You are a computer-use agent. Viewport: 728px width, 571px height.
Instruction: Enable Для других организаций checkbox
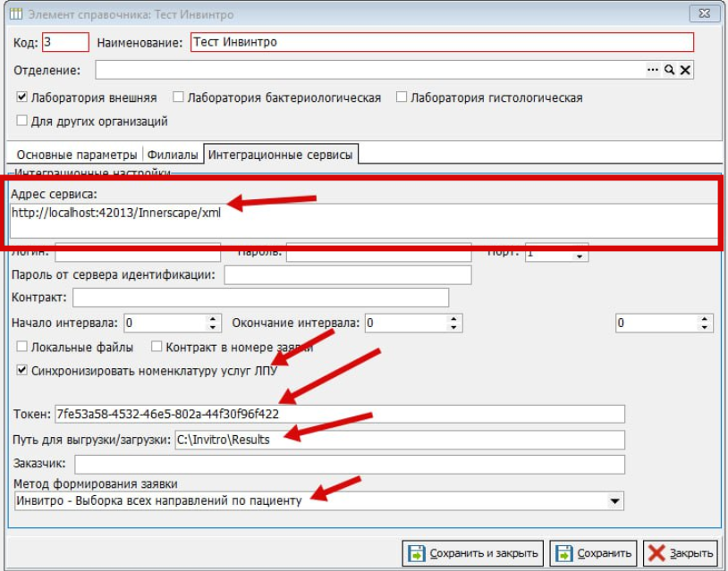click(x=22, y=121)
